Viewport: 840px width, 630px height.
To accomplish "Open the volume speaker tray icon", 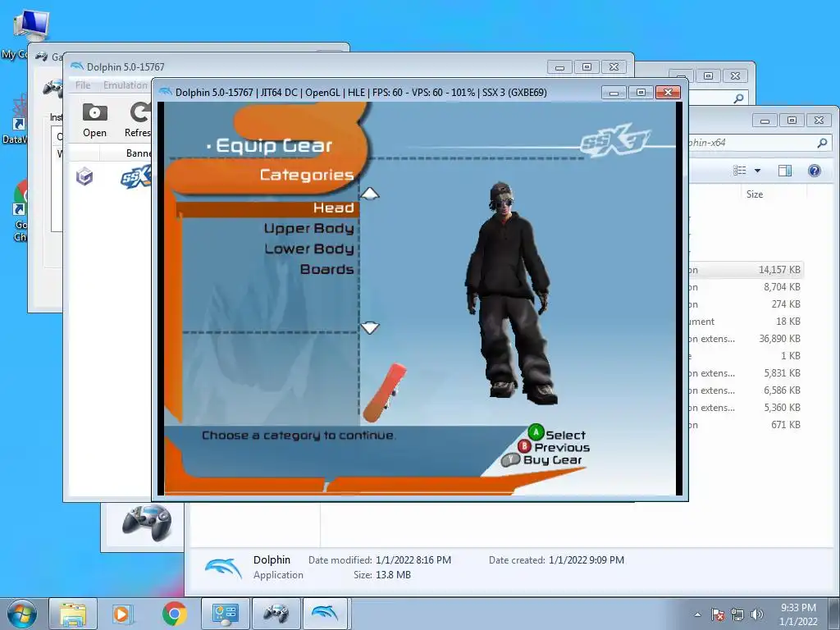I will coord(756,614).
